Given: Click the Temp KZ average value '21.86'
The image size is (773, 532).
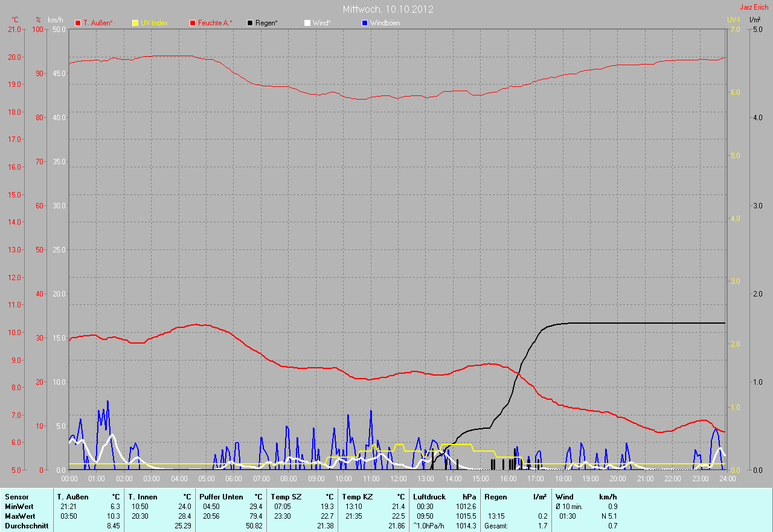Looking at the screenshot, I should click(396, 527).
